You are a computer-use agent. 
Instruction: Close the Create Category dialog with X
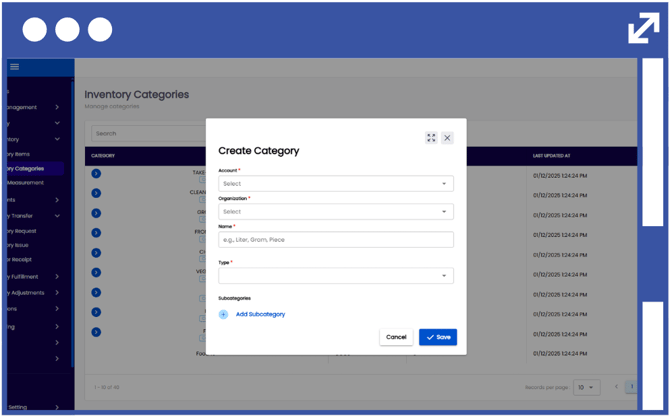pos(447,138)
